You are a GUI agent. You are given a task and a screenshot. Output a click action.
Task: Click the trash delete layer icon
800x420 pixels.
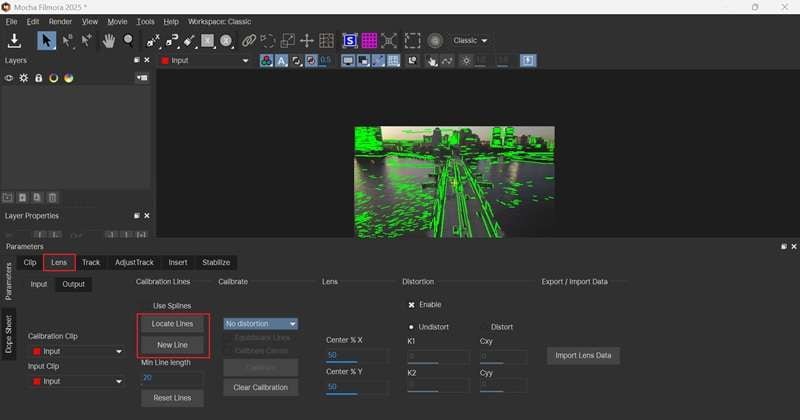click(x=52, y=197)
